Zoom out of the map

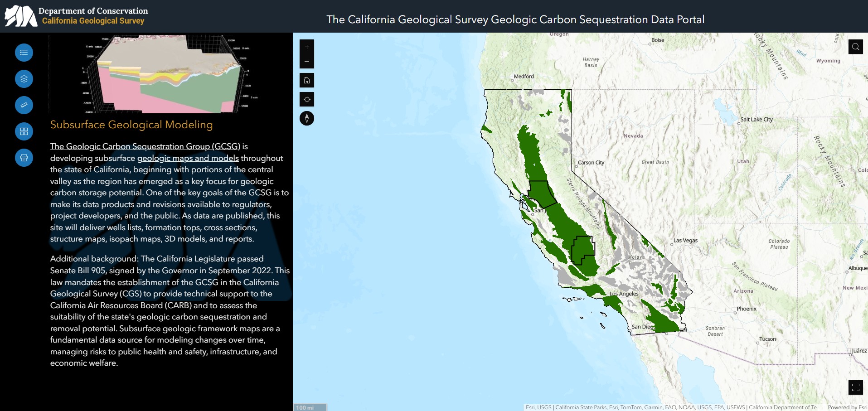(307, 61)
